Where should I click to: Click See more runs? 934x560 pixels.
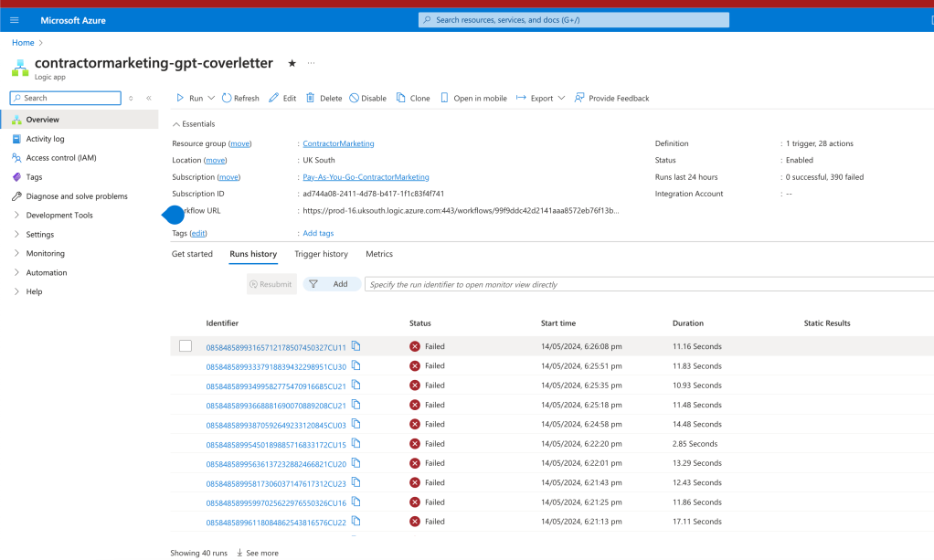tap(258, 553)
